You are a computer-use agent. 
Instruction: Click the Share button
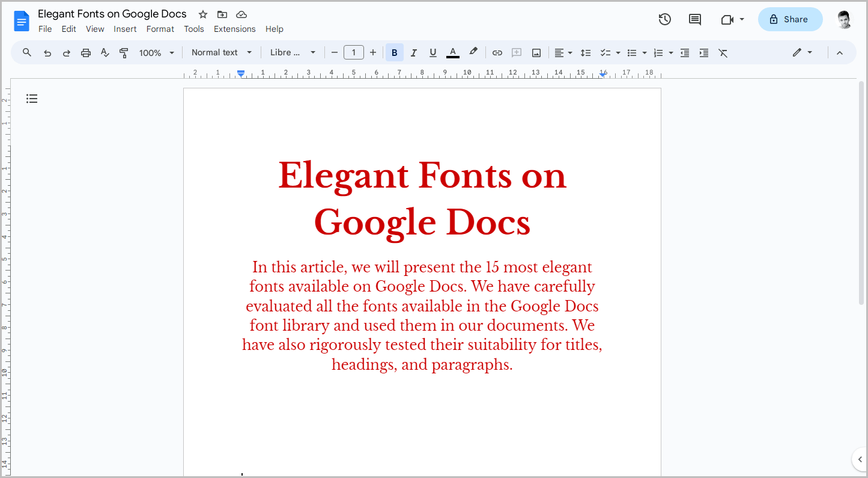790,19
